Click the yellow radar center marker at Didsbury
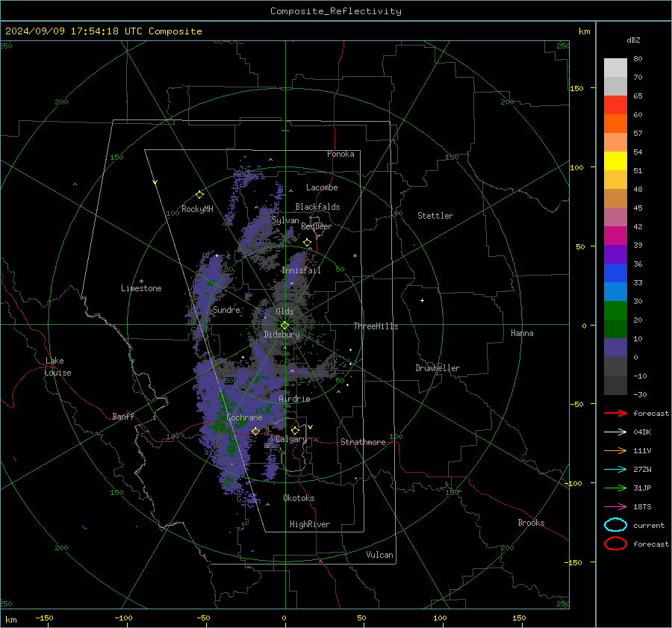Image resolution: width=672 pixels, height=628 pixels. click(284, 326)
